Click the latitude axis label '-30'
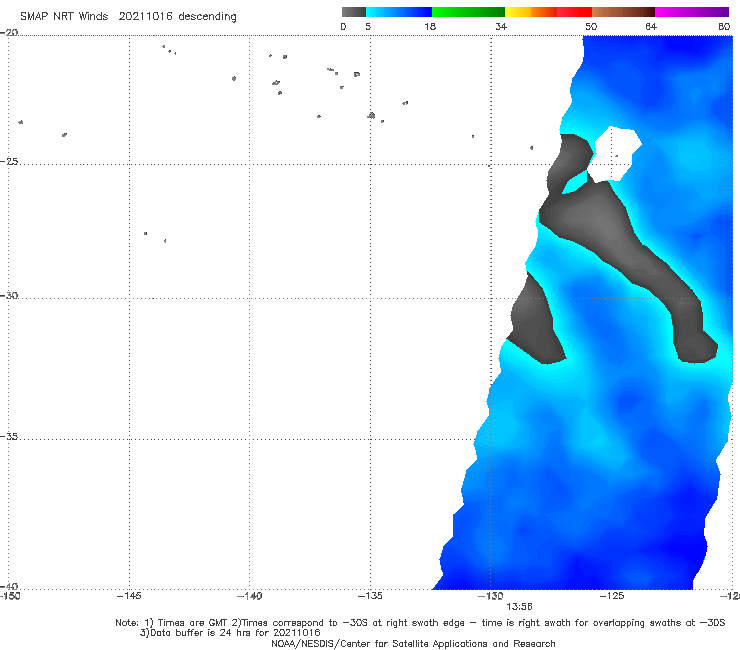This screenshot has height=650, width=740. tap(9, 295)
